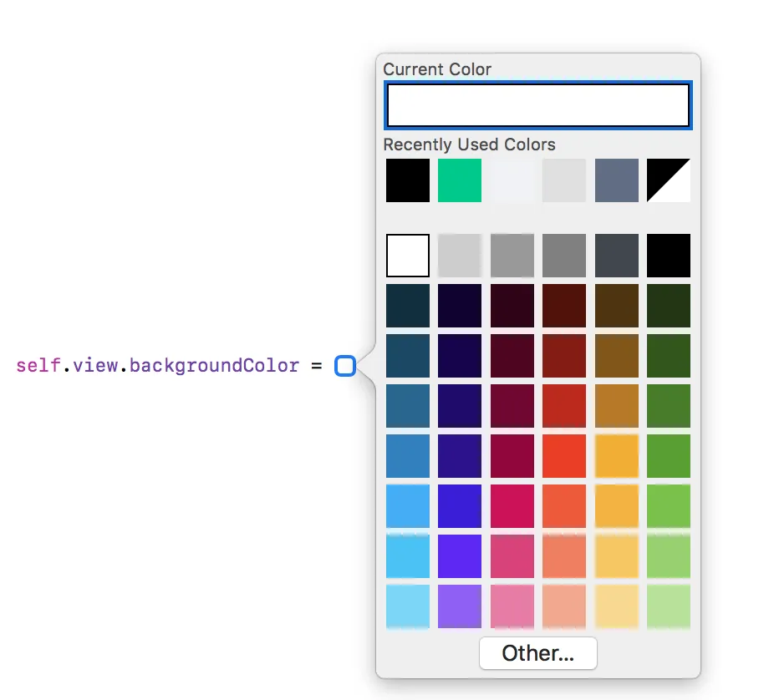
Task: Choose the darkest forest green swatch
Action: click(669, 306)
